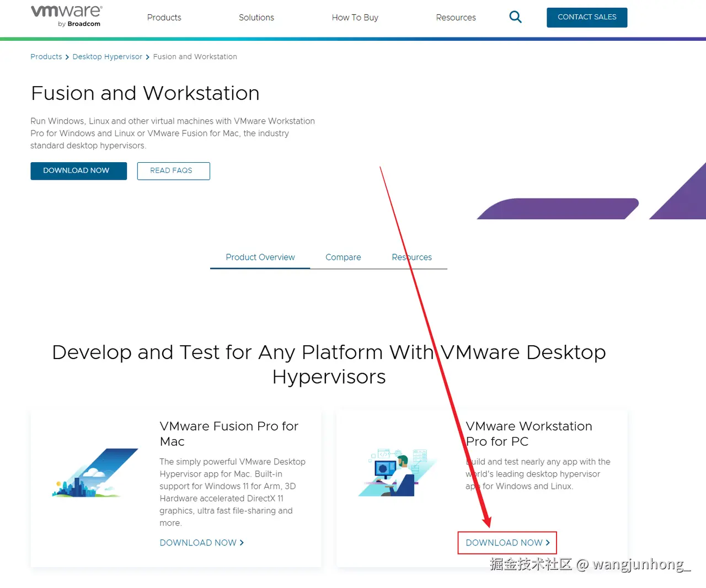Click the VMware Fusion Pro for Mac heading
Viewport: 706px width, 588px height.
(x=229, y=434)
